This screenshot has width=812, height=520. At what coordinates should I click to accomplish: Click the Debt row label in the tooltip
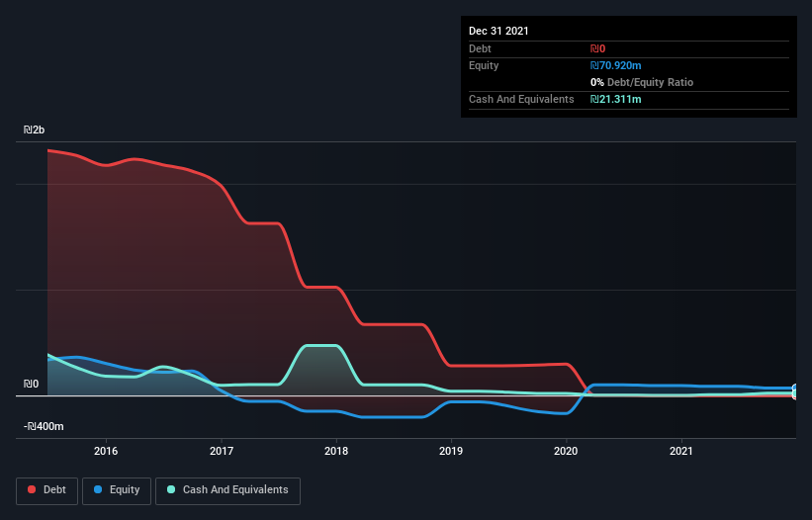tap(480, 48)
